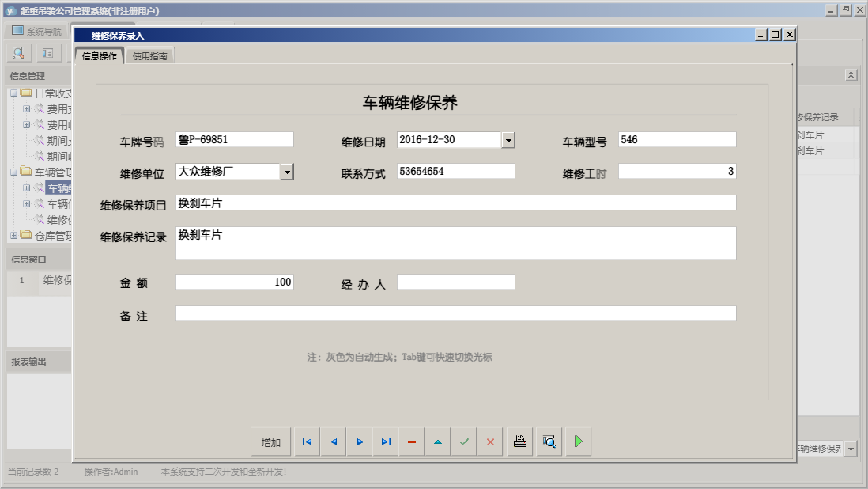Screen dimensions: 868x489
Task: Jump to the last record
Action: 385,442
